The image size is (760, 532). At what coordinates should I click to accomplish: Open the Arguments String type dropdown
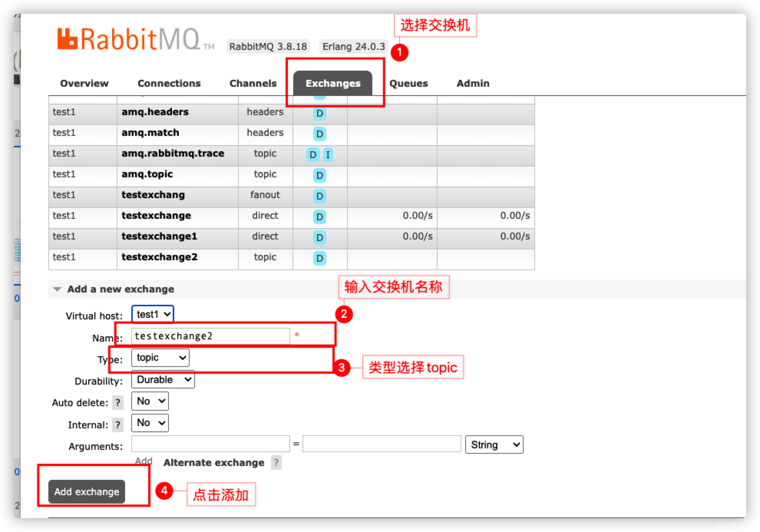coord(494,444)
